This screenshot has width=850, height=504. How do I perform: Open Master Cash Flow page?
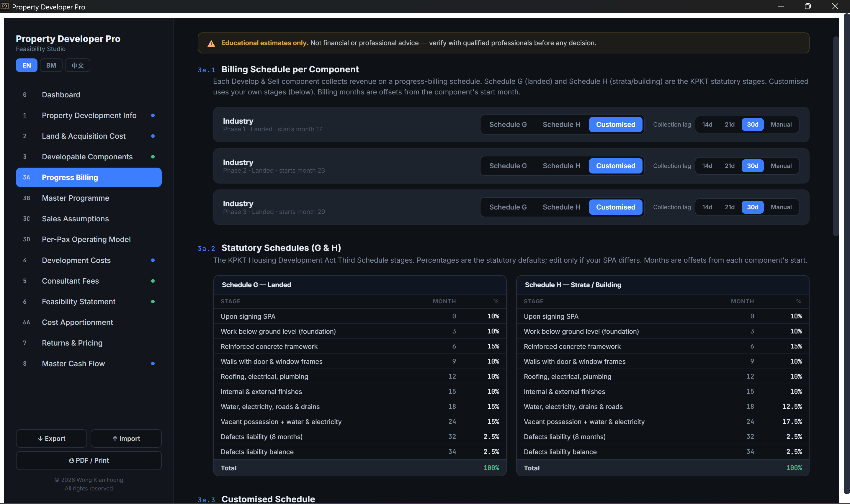pos(89,364)
